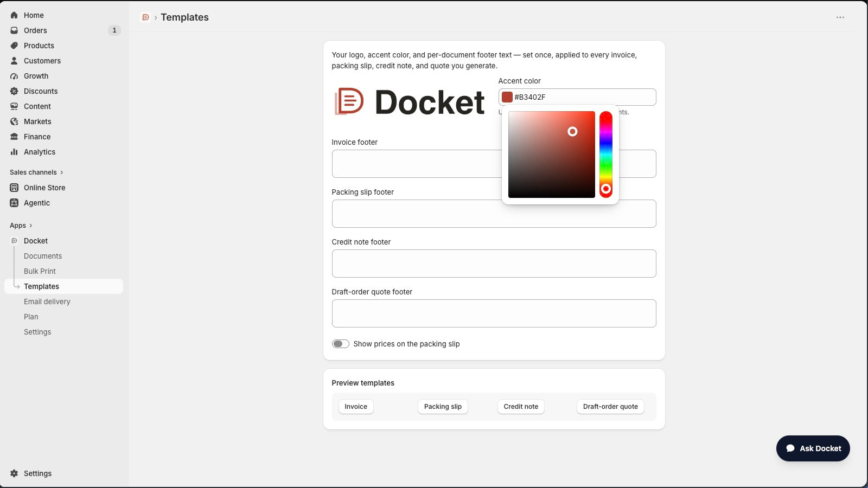Click the Preview templates heading
Image resolution: width=868 pixels, height=488 pixels.
[x=363, y=383]
